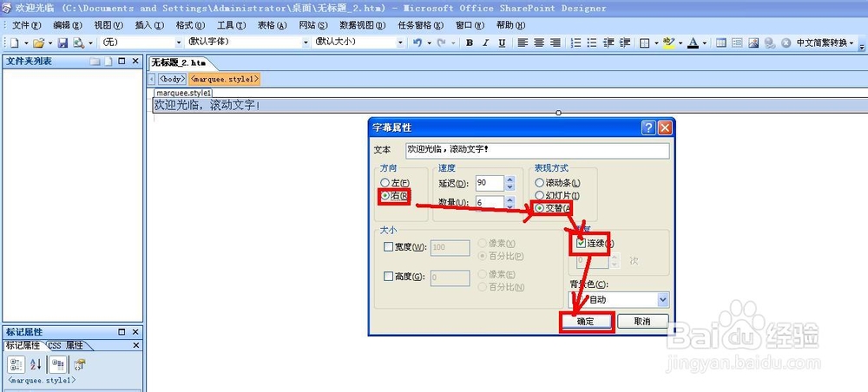The width and height of the screenshot is (868, 392).
Task: Click the Undo arrow icon
Action: tap(418, 42)
